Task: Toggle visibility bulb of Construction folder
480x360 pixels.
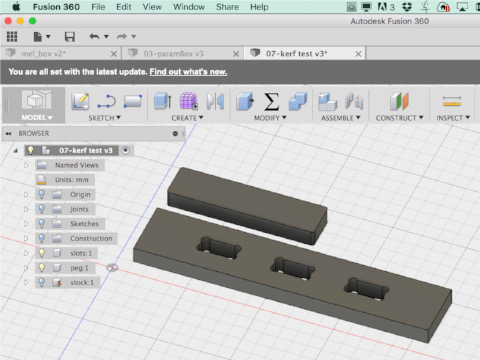Action: tap(41, 238)
